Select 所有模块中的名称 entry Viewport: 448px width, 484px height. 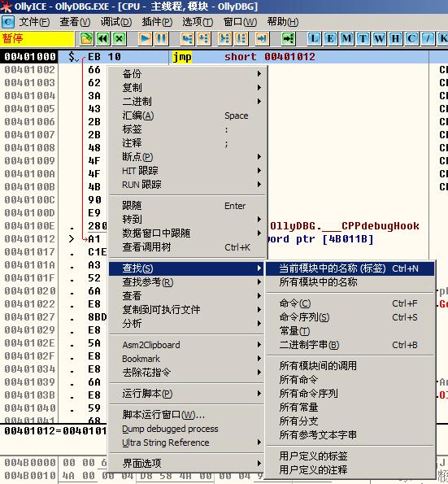350,282
